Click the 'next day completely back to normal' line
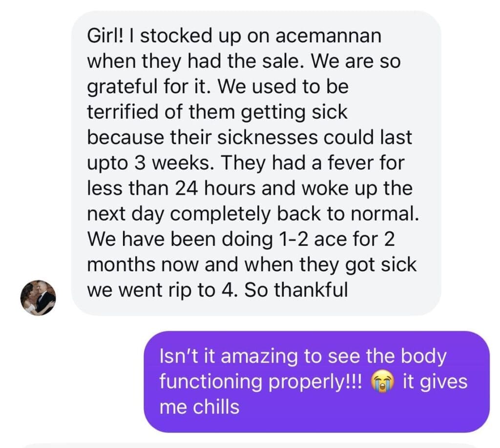The height and width of the screenshot is (448, 500). 253,214
